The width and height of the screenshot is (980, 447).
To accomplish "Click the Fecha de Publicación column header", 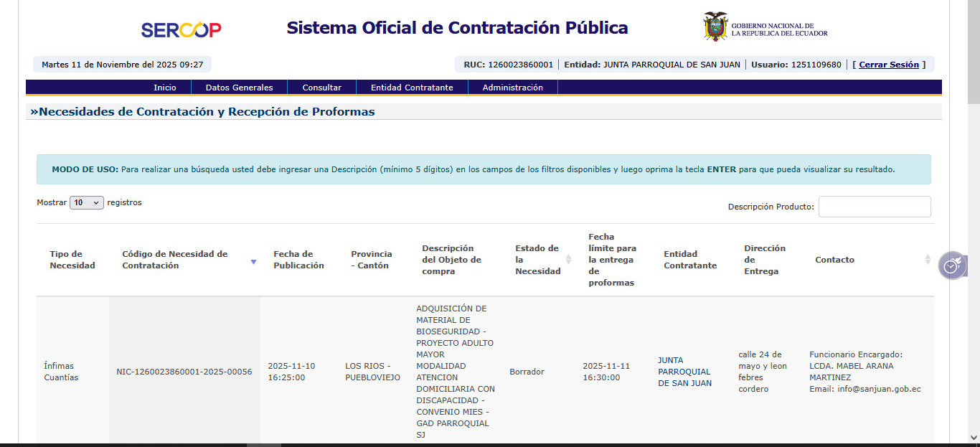I will 298,260.
